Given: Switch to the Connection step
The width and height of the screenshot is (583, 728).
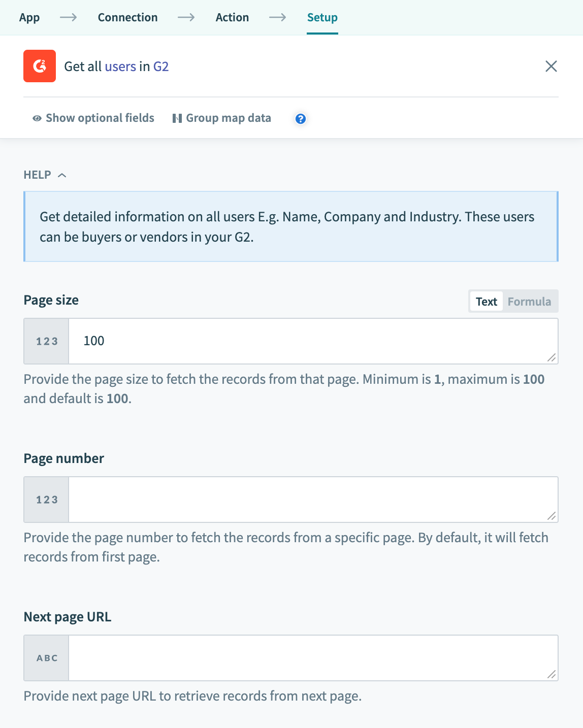Looking at the screenshot, I should point(127,17).
